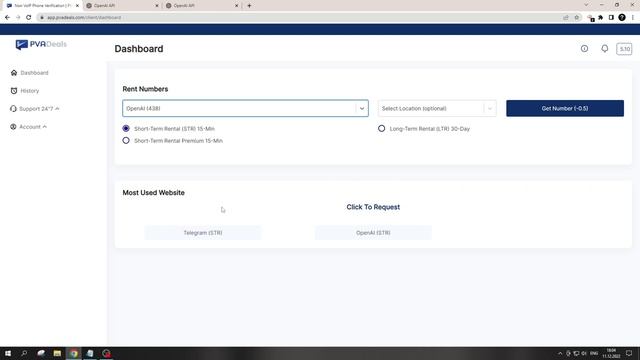This screenshot has width=640, height=360.
Task: Bookmark this page with star icon
Action: tap(577, 18)
